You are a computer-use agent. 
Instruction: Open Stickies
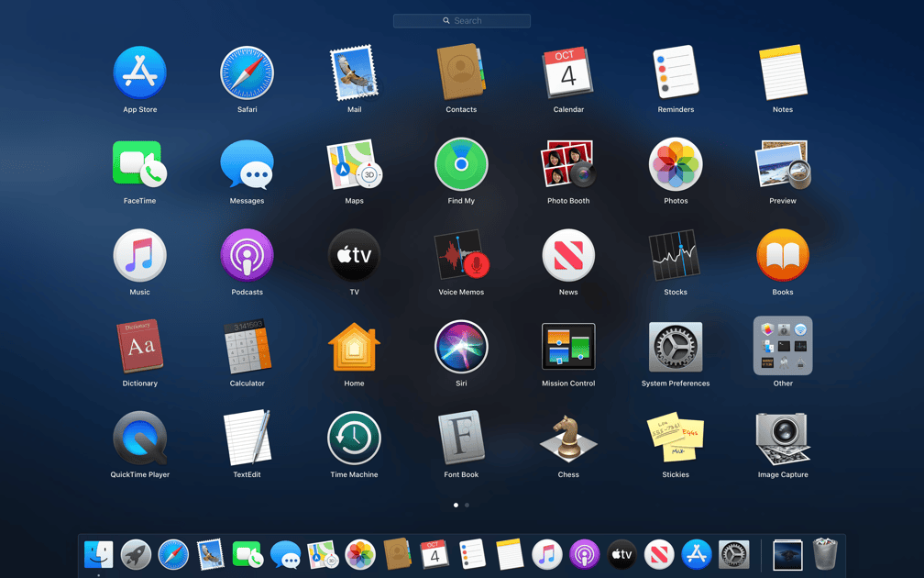(x=676, y=438)
